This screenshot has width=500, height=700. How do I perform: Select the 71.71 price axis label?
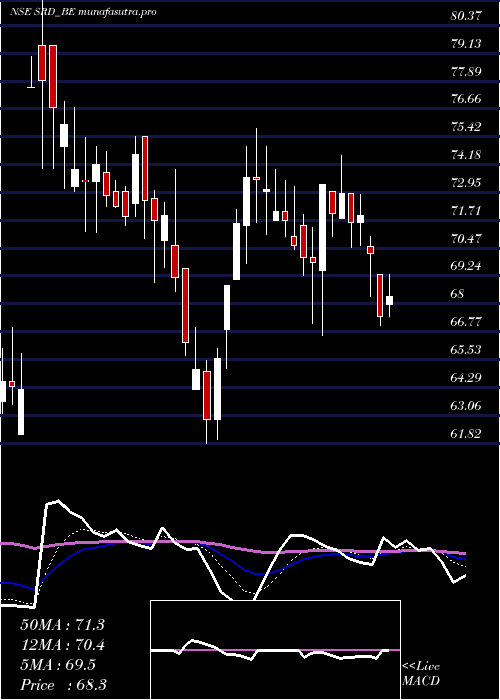[466, 210]
